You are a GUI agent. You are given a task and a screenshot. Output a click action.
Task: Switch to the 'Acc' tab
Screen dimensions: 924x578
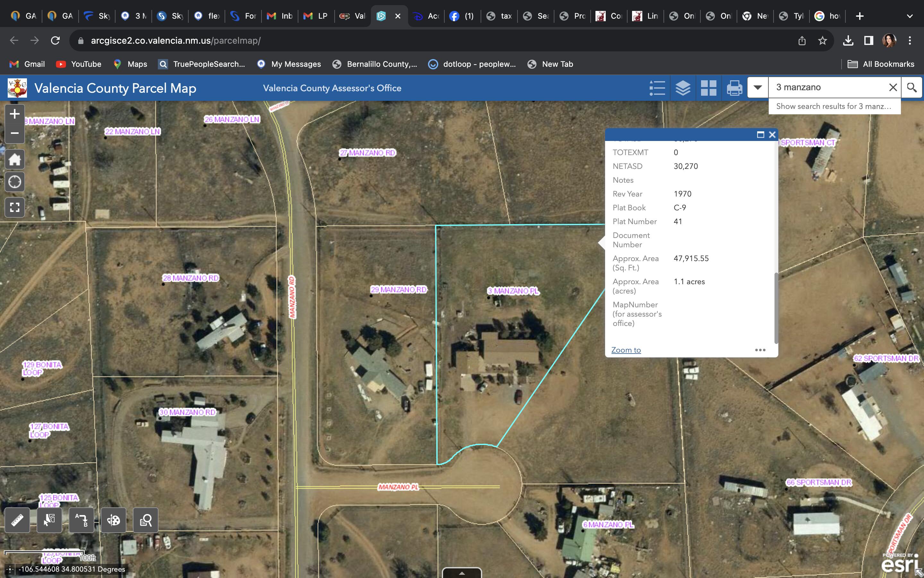point(426,16)
